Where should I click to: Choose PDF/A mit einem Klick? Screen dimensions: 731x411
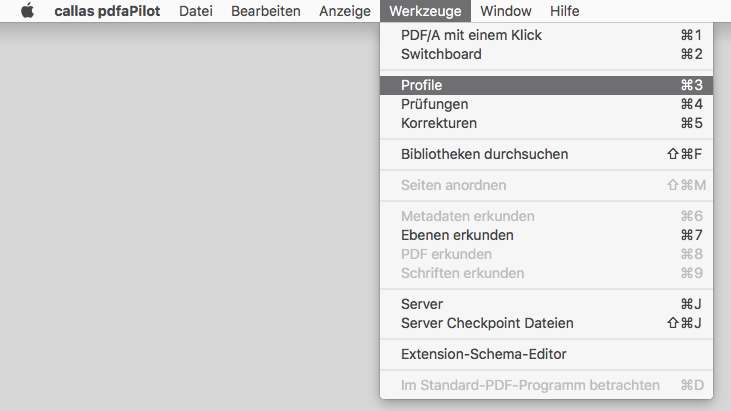(x=546, y=35)
